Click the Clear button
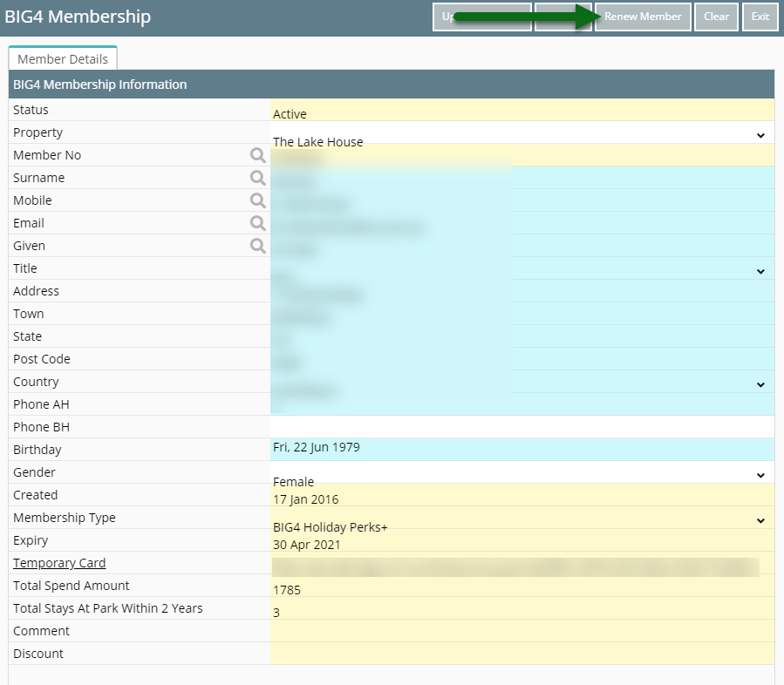This screenshot has width=784, height=685. point(716,17)
